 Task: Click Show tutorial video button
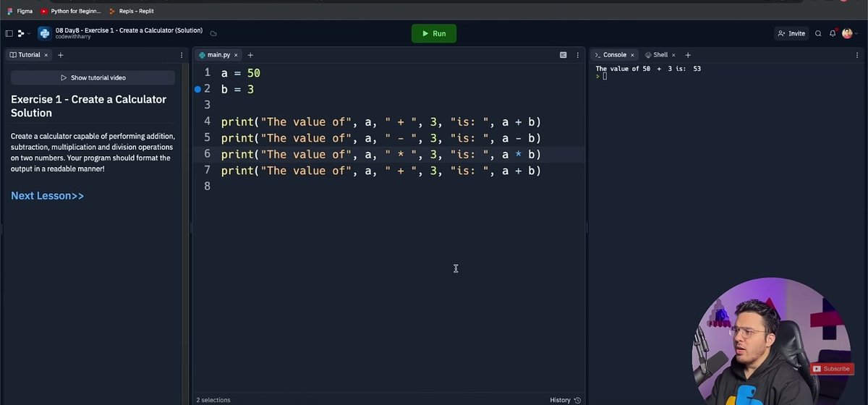click(x=93, y=77)
